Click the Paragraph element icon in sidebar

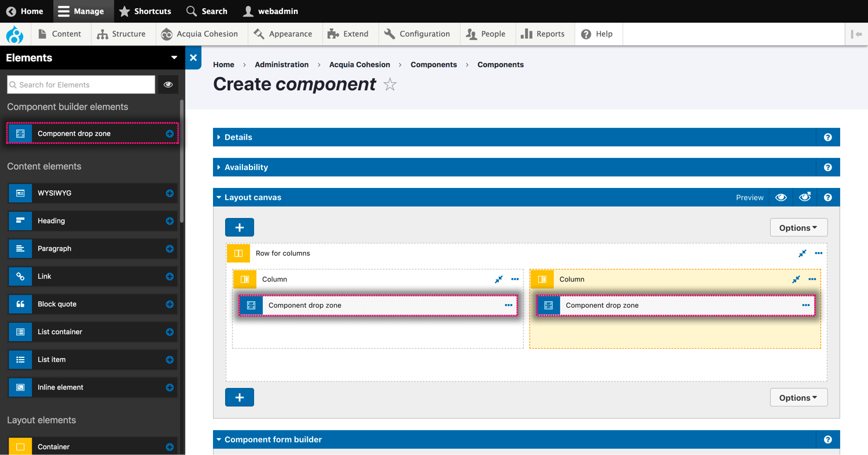pos(20,249)
